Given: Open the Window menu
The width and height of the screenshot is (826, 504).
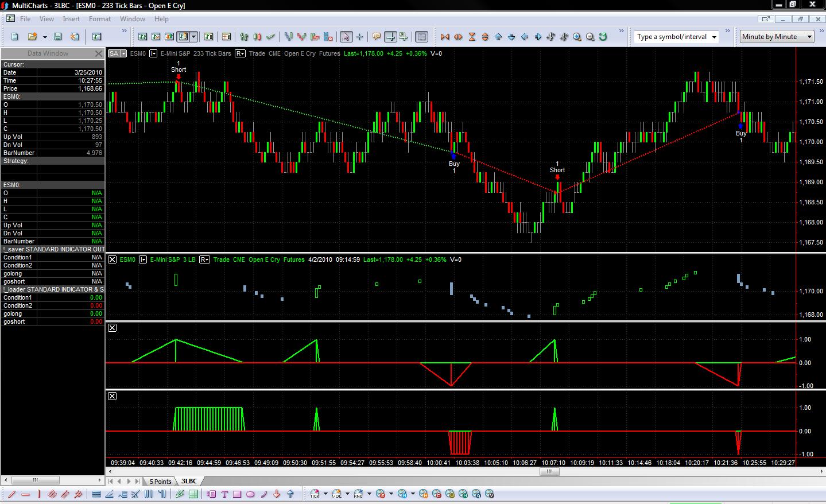Looking at the screenshot, I should [x=133, y=19].
